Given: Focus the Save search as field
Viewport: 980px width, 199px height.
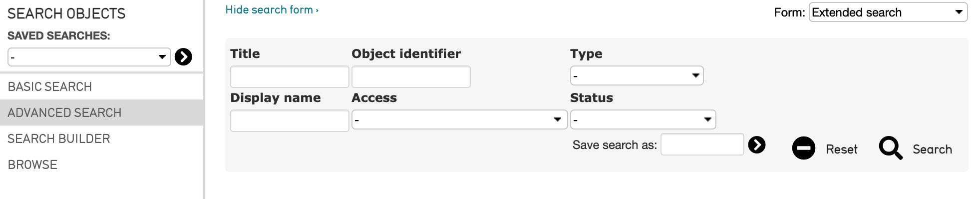Looking at the screenshot, I should pyautogui.click(x=702, y=144).
